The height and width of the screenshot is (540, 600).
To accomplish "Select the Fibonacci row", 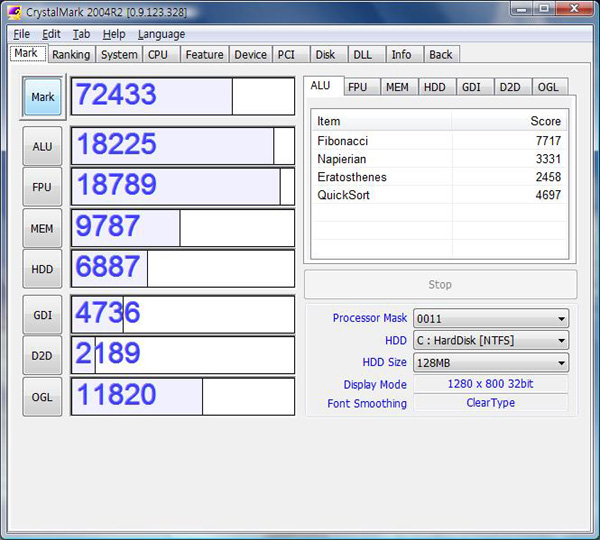I will click(x=439, y=141).
